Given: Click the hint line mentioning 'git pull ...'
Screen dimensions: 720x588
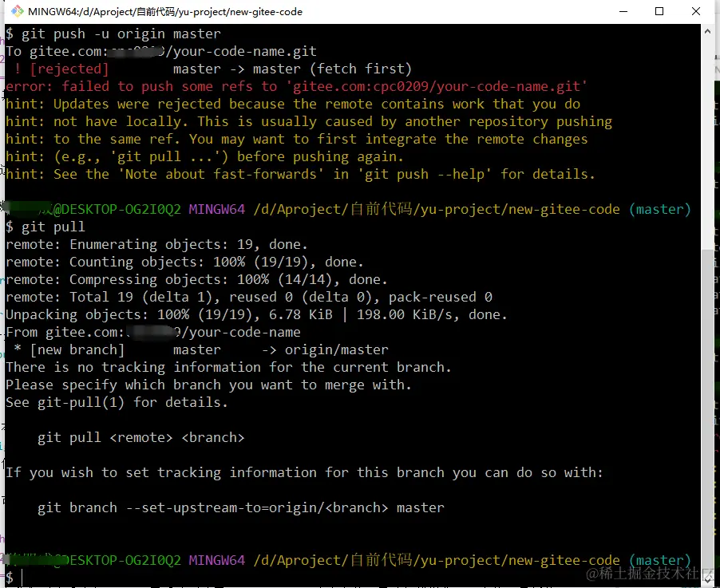Looking at the screenshot, I should tap(204, 156).
